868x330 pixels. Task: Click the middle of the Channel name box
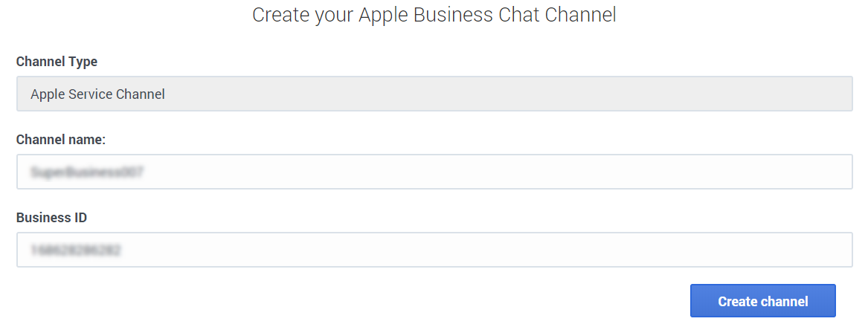coord(434,172)
